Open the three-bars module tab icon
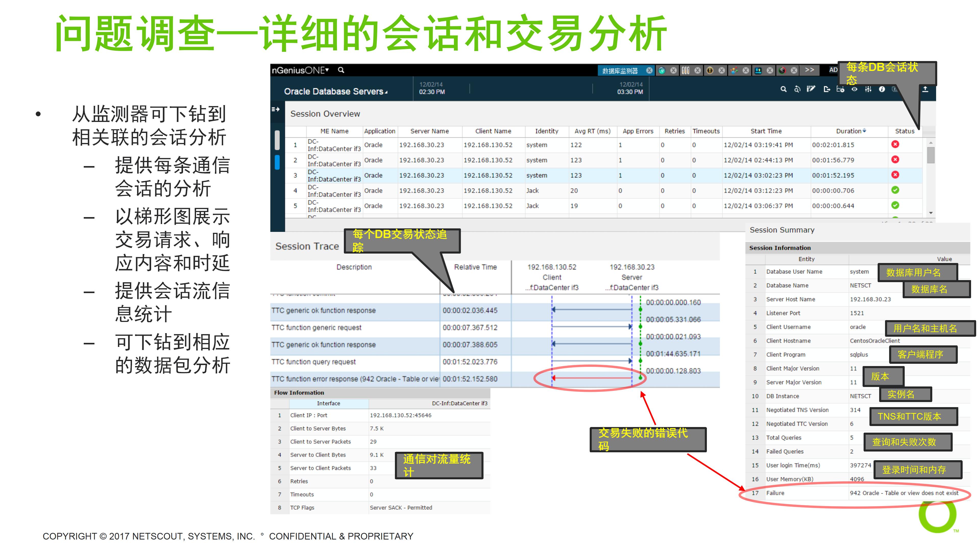 (686, 70)
